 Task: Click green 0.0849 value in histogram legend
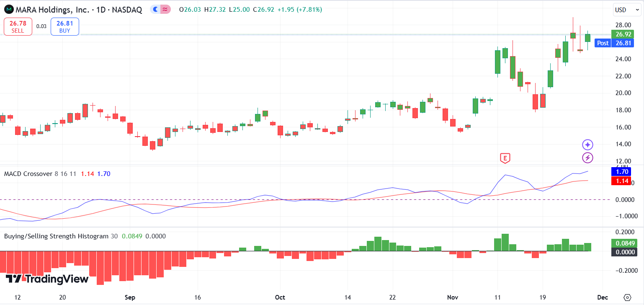point(131,236)
